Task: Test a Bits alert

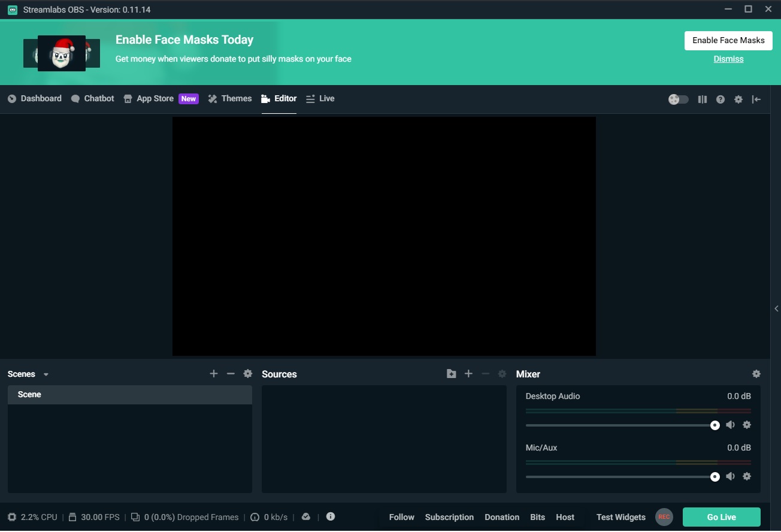Action: [538, 517]
